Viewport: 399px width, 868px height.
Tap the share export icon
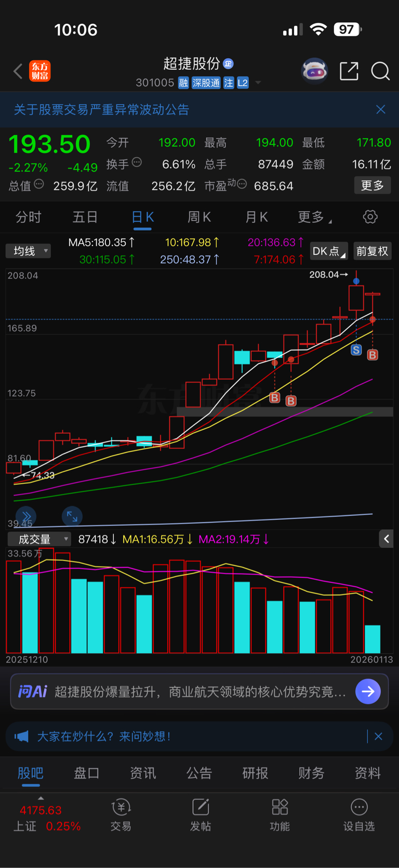[x=349, y=71]
